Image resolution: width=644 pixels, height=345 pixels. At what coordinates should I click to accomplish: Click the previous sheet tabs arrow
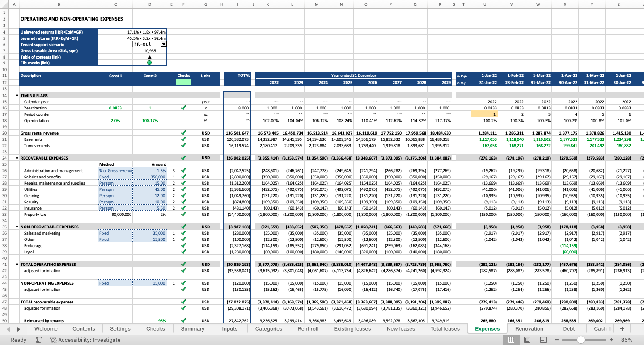tap(8, 329)
